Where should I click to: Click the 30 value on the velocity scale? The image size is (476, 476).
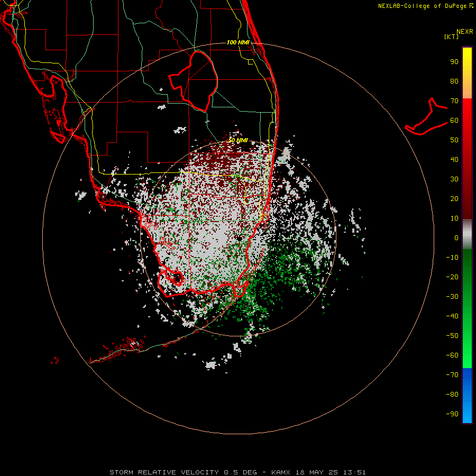point(454,179)
